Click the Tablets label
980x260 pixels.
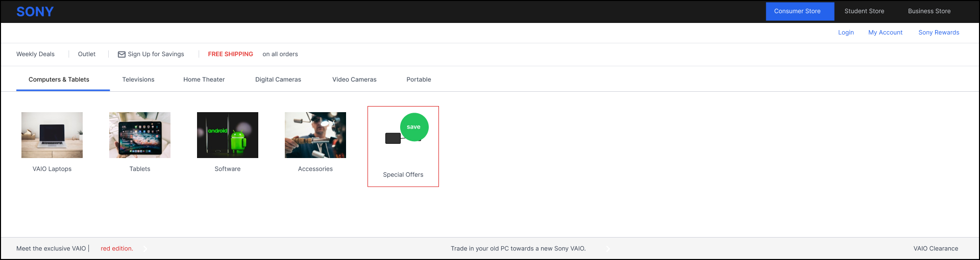(140, 169)
